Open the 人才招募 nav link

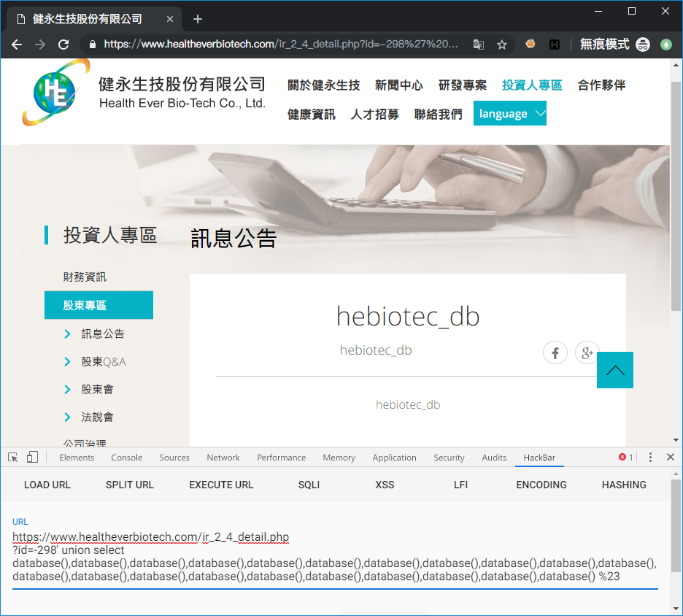[374, 115]
